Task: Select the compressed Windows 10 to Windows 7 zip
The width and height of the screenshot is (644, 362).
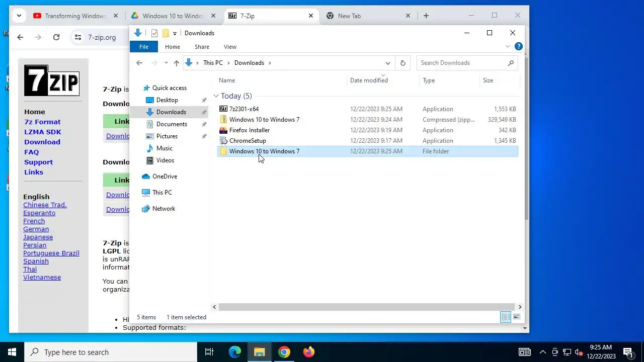Action: pyautogui.click(x=368, y=120)
